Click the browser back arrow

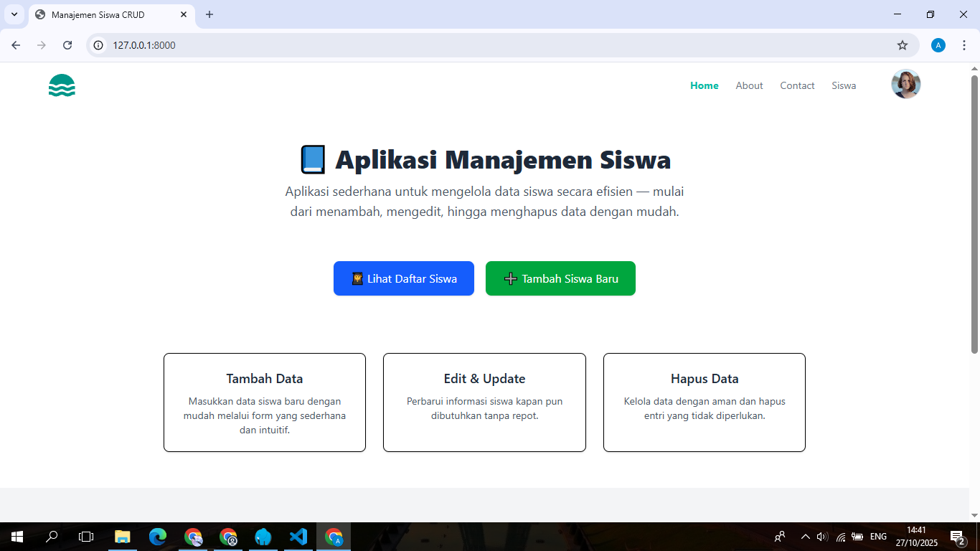click(16, 45)
